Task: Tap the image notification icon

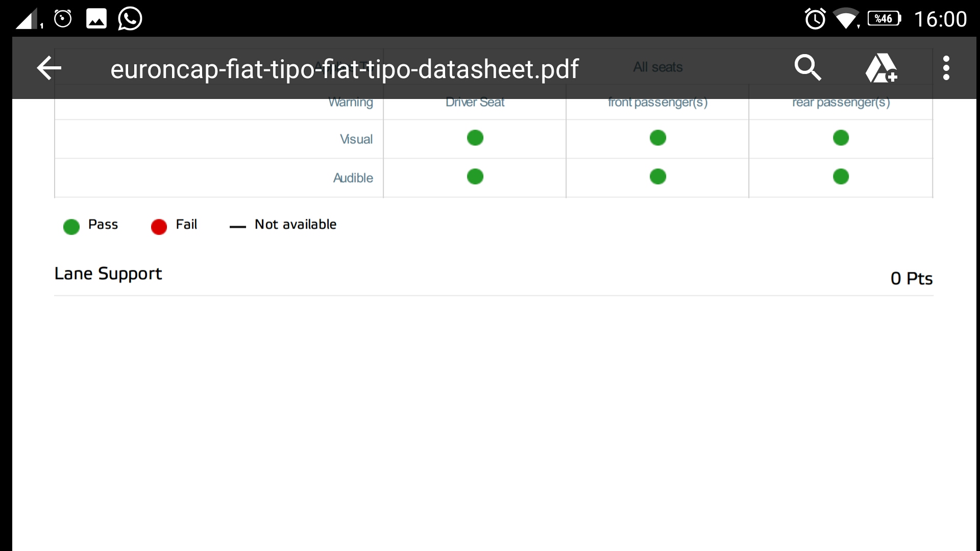Action: pos(96,19)
